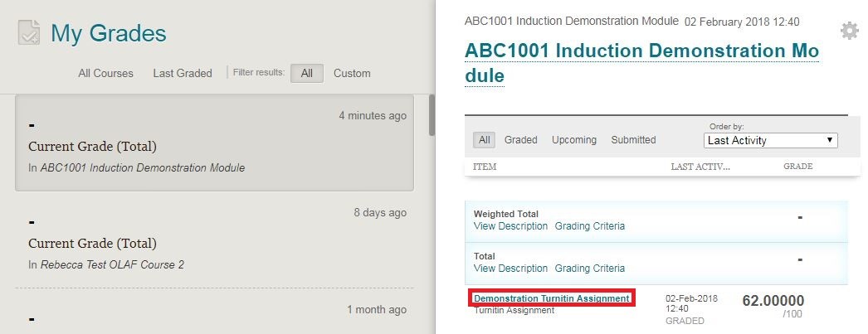Filter items by Submitted
The height and width of the screenshot is (334, 868).
tap(633, 140)
